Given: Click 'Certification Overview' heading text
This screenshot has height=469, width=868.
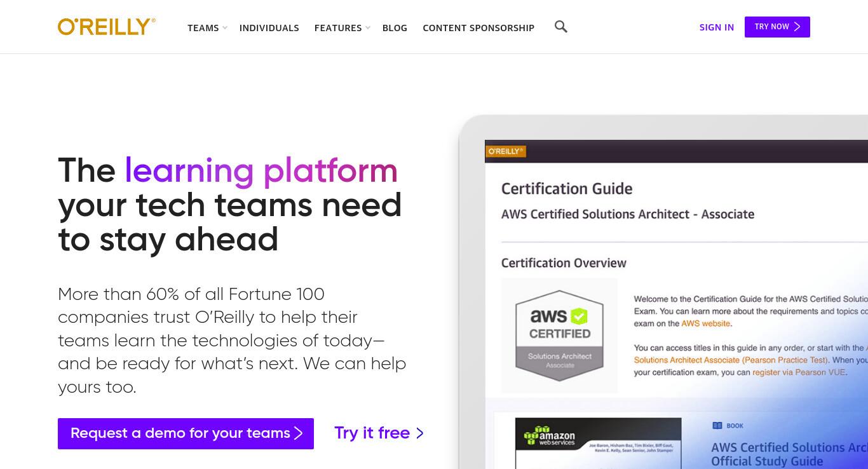Looking at the screenshot, I should 564,263.
